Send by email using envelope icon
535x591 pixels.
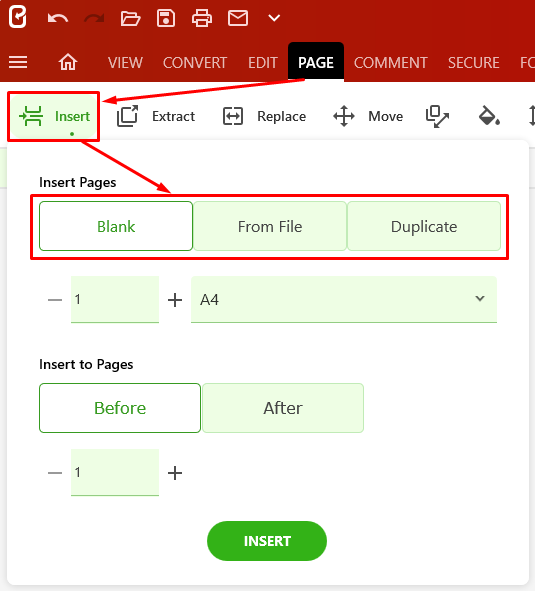pyautogui.click(x=238, y=18)
